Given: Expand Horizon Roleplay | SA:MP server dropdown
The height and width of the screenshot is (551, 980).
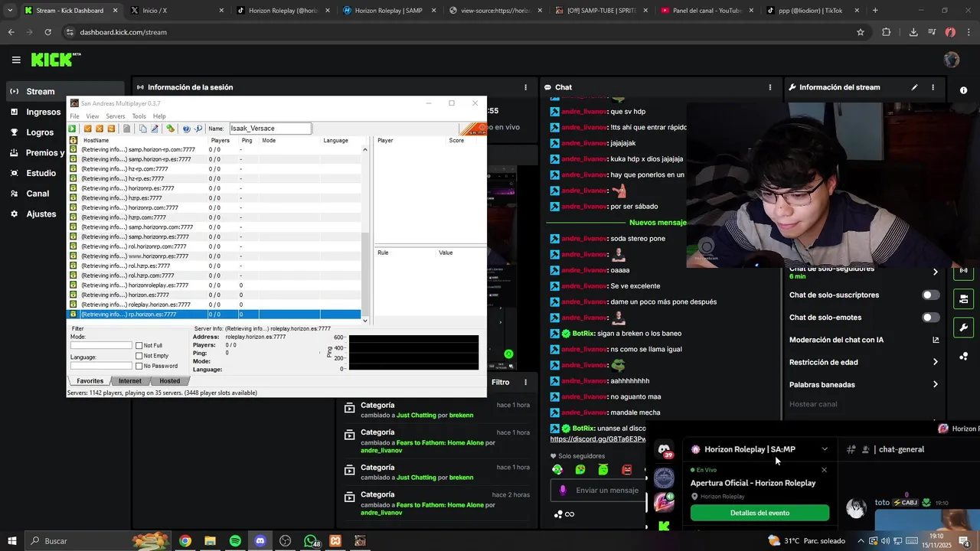Looking at the screenshot, I should point(825,449).
